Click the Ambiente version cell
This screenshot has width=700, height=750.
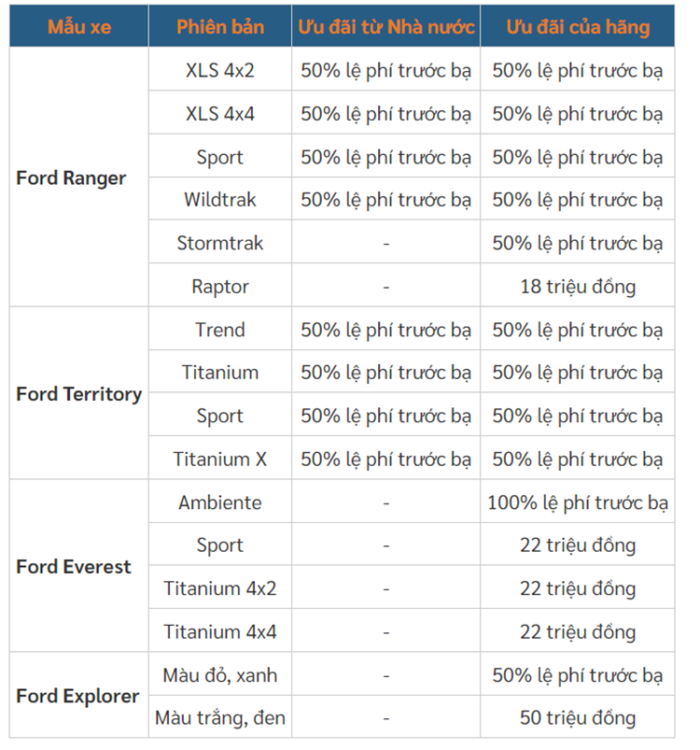click(220, 502)
